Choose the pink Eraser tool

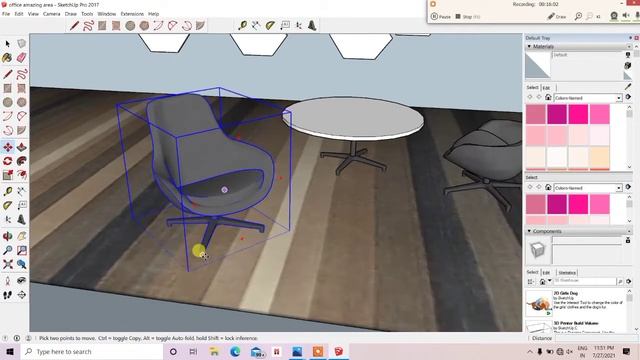click(22, 58)
